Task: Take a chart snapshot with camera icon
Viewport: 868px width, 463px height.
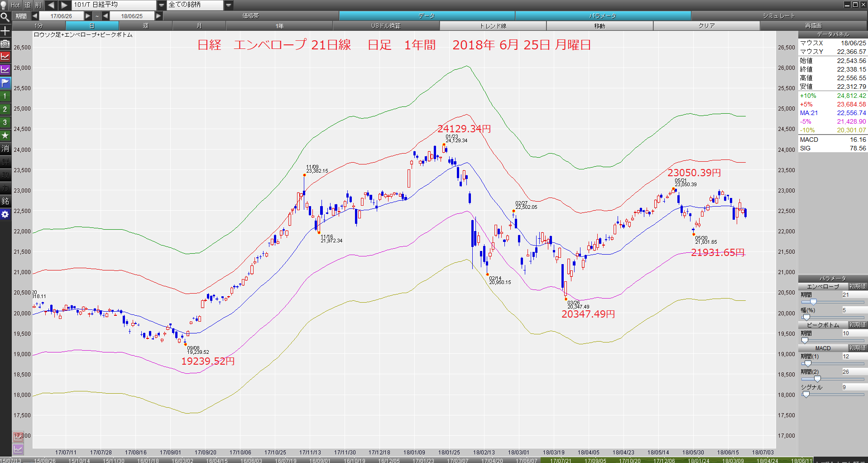Action: click(x=5, y=44)
